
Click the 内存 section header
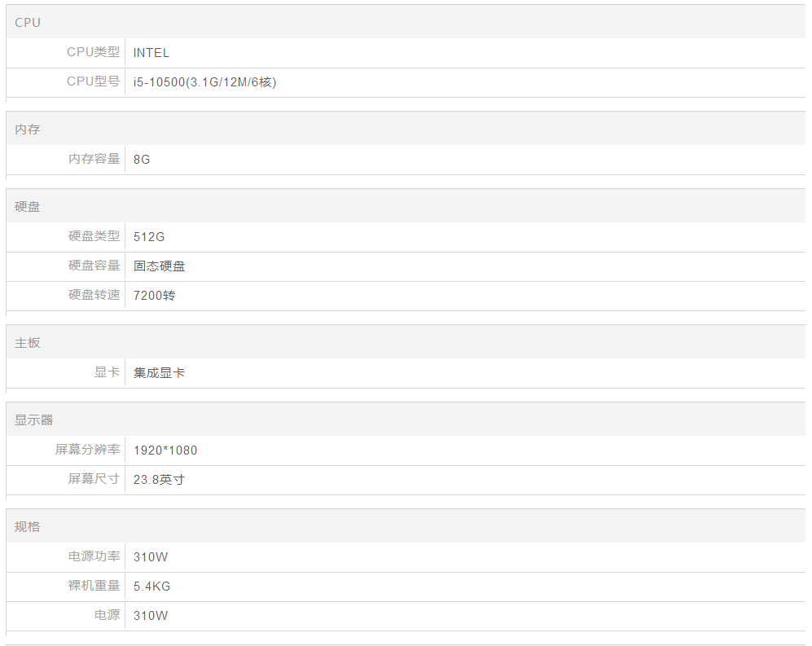28,130
